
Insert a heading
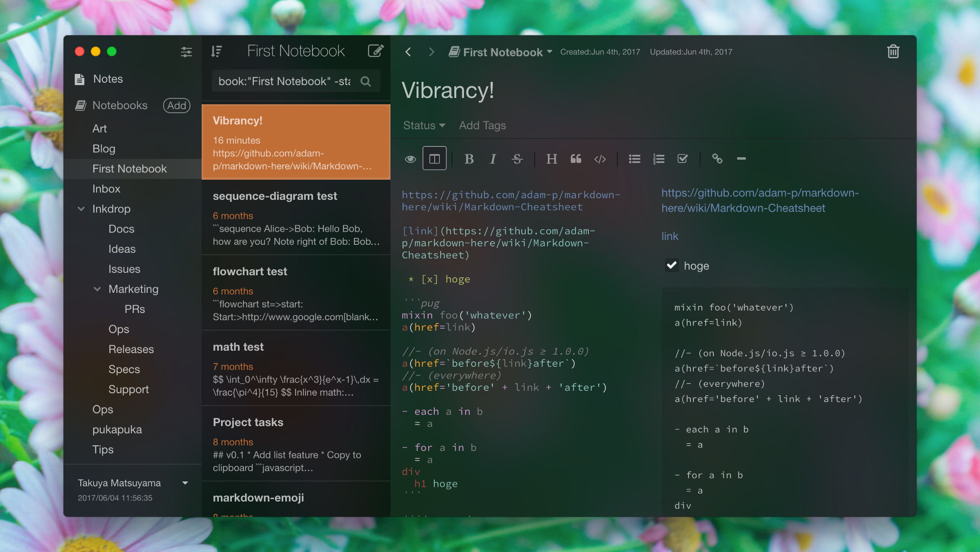[x=551, y=159]
